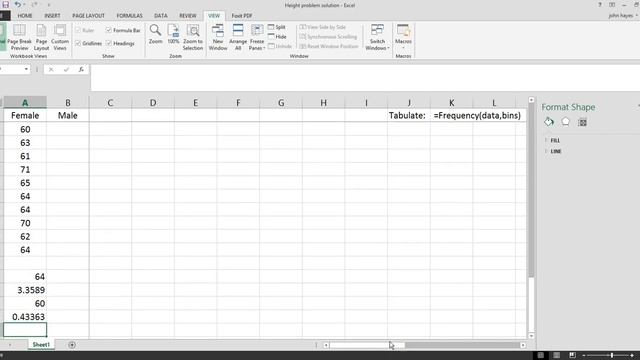This screenshot has width=640, height=360.
Task: Open the Switch Windows dropdown
Action: tap(377, 37)
